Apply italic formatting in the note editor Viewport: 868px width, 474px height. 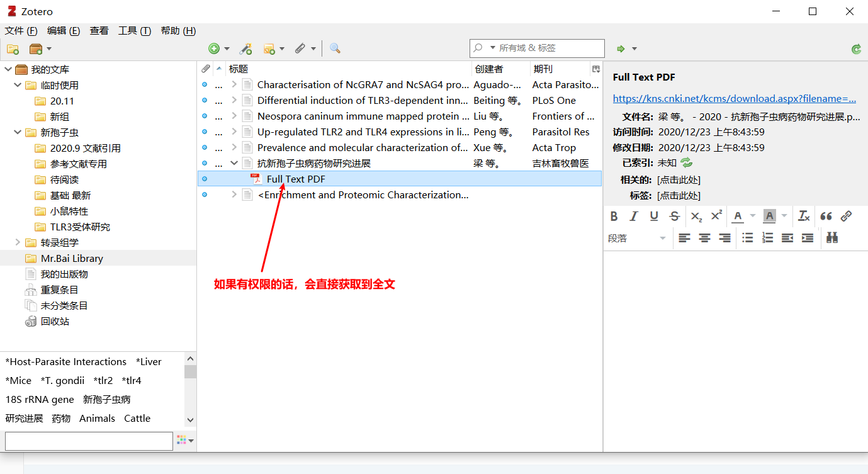coord(634,216)
